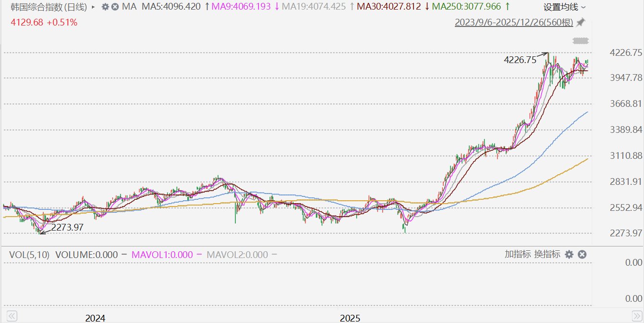Image resolution: width=644 pixels, height=323 pixels.
Task: Click the 2273.97 low annotation on chart
Action: (x=67, y=227)
